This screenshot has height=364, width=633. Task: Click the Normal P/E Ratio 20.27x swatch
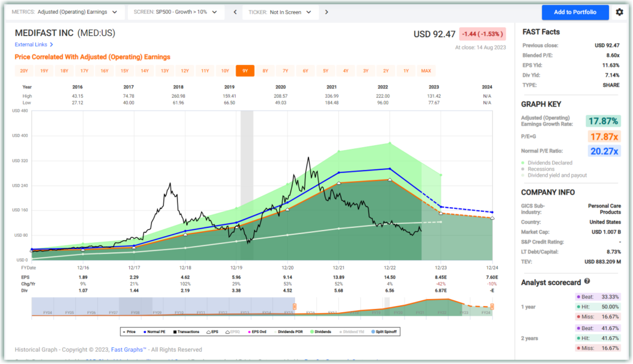604,151
